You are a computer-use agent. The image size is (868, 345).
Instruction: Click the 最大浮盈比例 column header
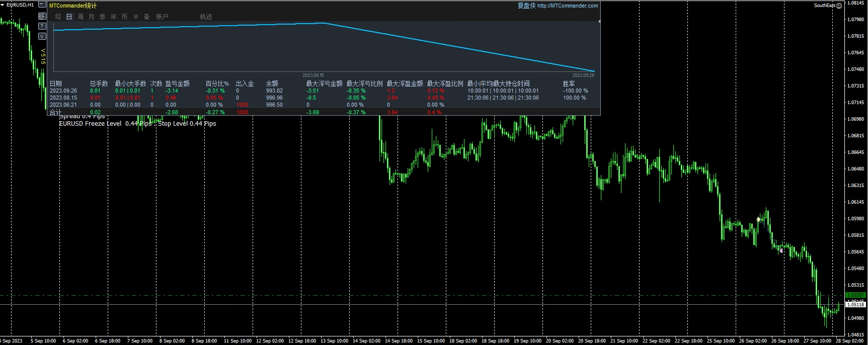(445, 83)
